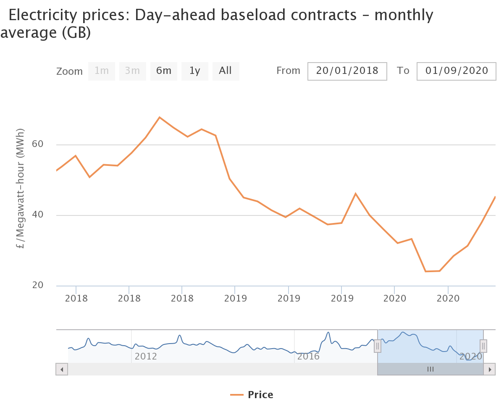Screen dimensions: 504x420
Task: Click the empty scrollbar track left of thumb
Action: pos(223,369)
